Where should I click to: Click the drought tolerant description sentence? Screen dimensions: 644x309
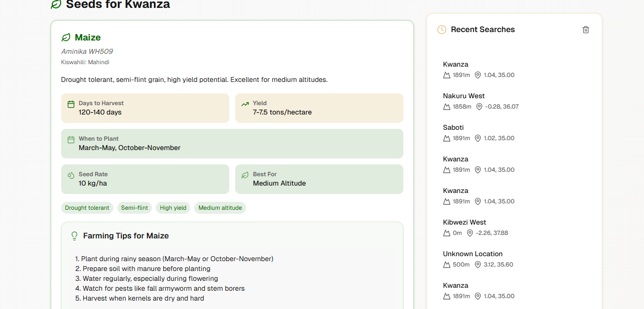point(194,79)
